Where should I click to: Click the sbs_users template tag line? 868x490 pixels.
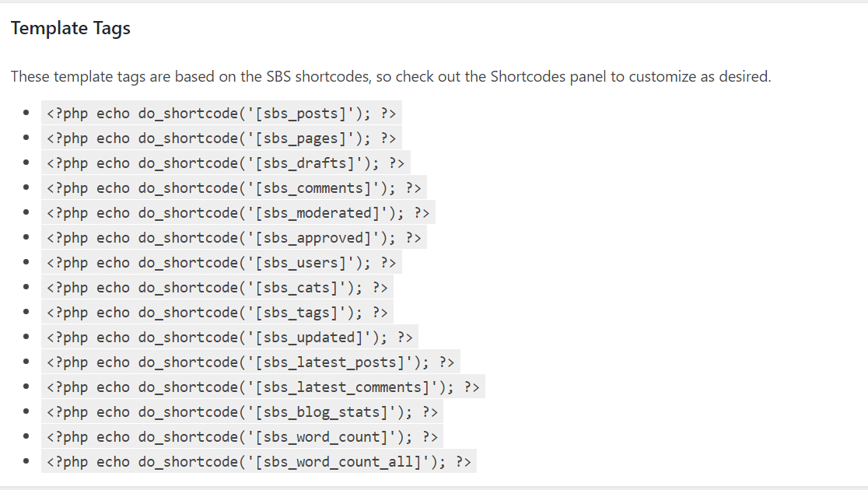click(222, 262)
